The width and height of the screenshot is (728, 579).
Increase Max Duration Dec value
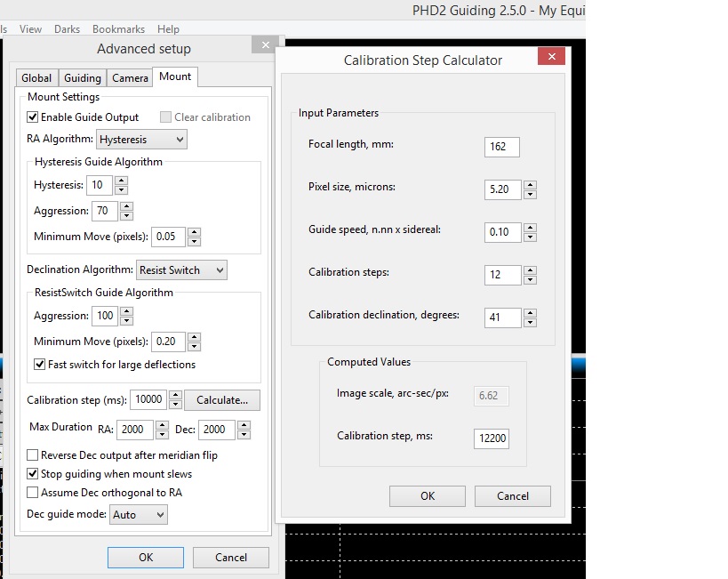(x=244, y=425)
